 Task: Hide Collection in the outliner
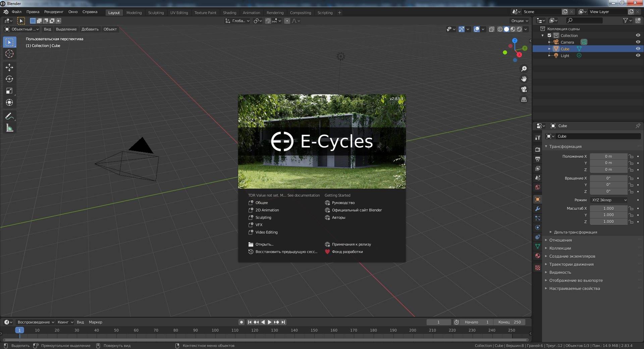[638, 35]
